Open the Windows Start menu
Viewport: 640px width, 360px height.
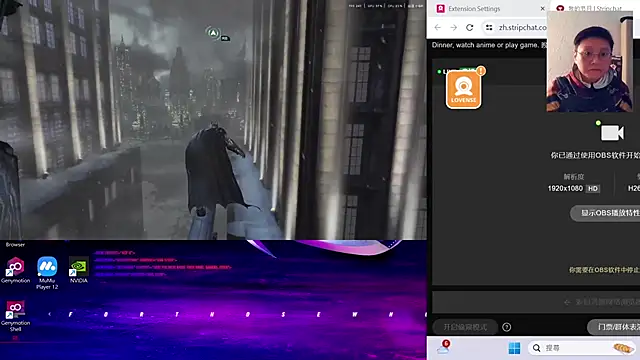(514, 348)
